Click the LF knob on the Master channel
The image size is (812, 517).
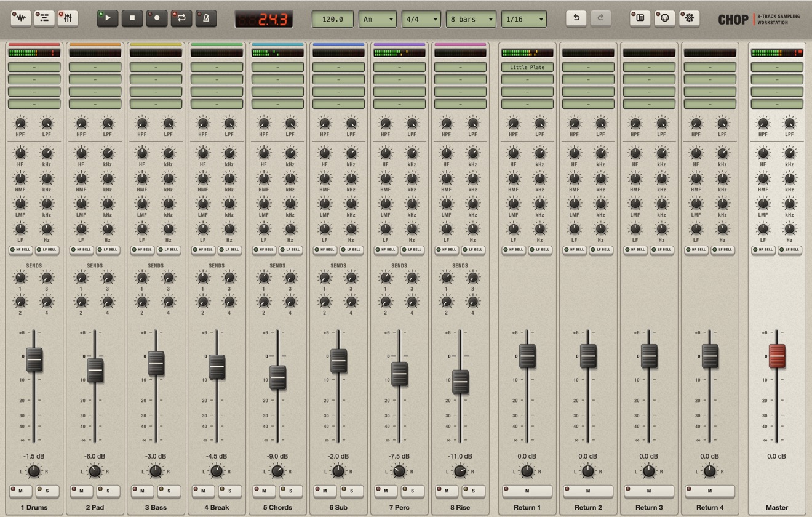pyautogui.click(x=763, y=229)
